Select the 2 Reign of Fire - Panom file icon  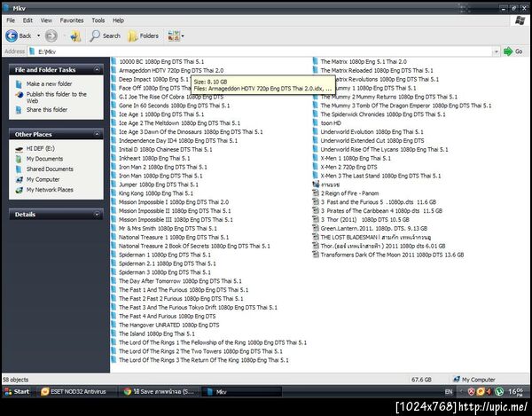click(x=316, y=193)
